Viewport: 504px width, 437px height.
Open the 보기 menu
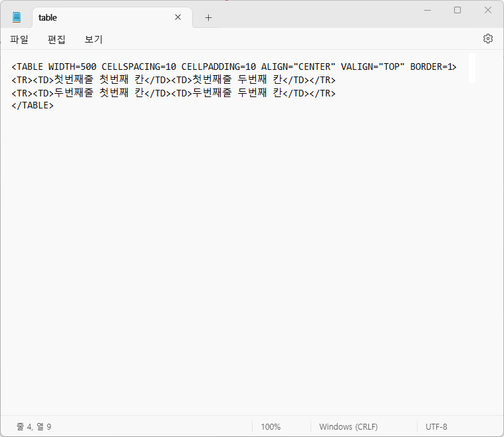(x=94, y=39)
